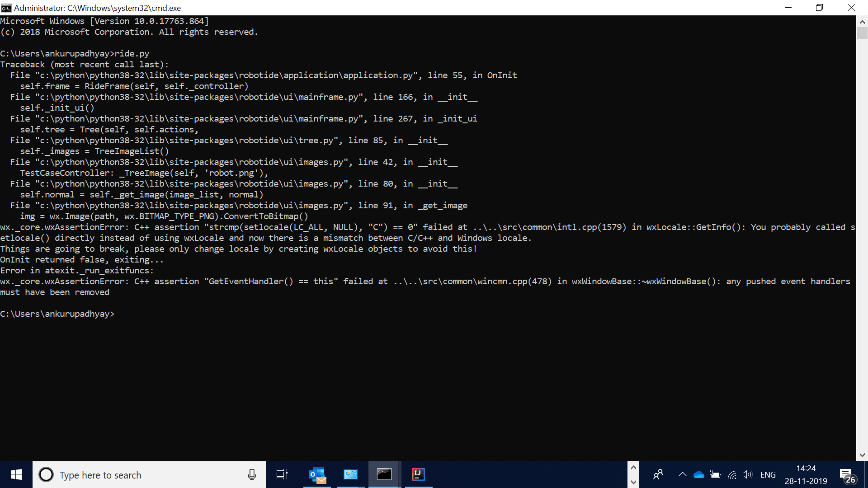The width and height of the screenshot is (868, 488).
Task: Open Outlook from the taskbar
Action: 317,474
